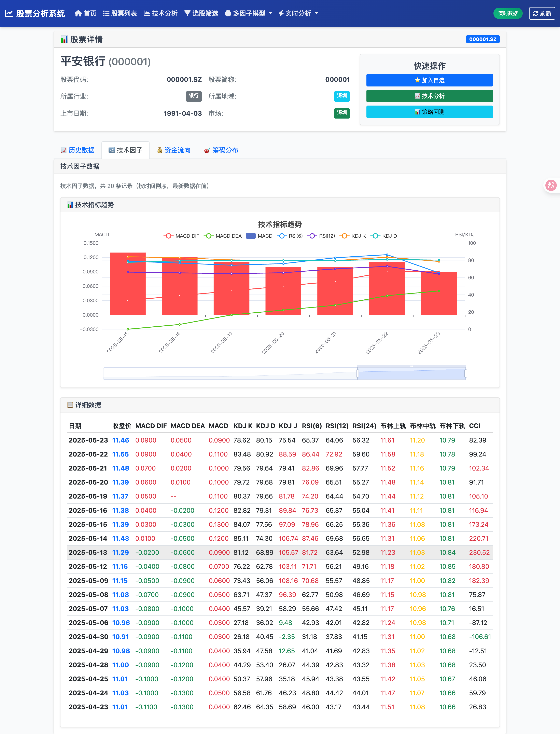Toggle the MACD bar swatch in legend
This screenshot has width=560, height=734.
pos(251,236)
